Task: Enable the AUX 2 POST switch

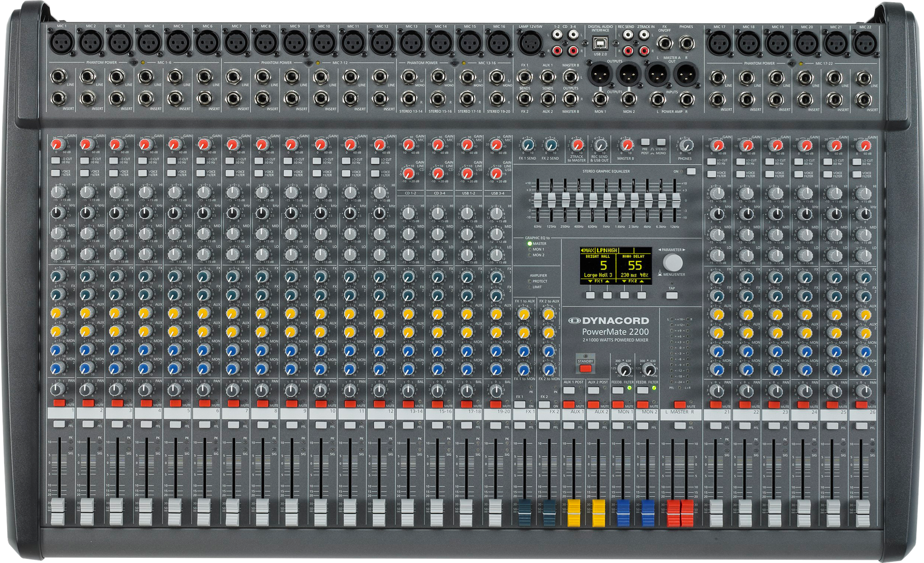Action: [x=593, y=389]
